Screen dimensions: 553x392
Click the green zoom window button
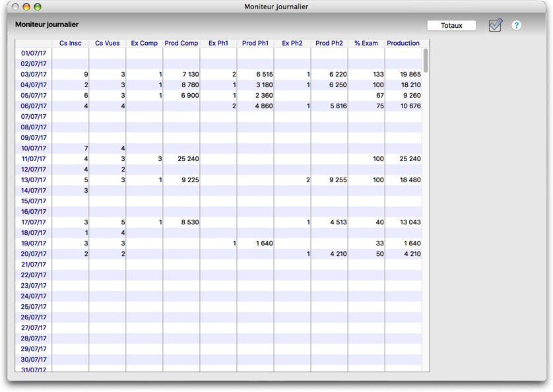pos(38,7)
